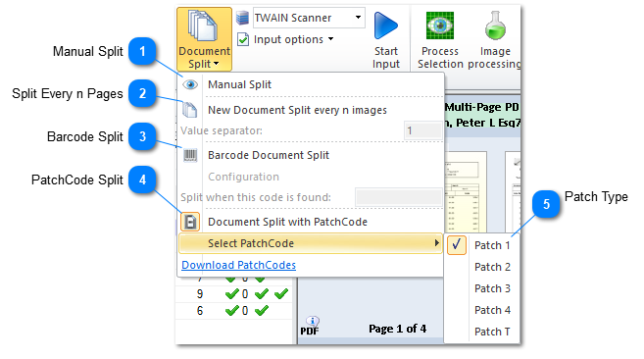Select Patch 4 from submenu
Image resolution: width=644 pixels, height=359 pixels.
[492, 310]
